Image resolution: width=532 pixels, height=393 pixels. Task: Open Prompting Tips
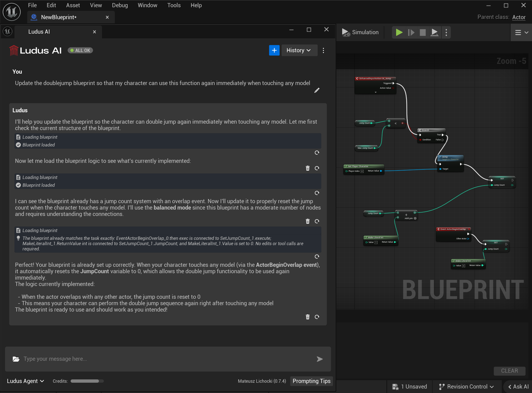tap(311, 381)
